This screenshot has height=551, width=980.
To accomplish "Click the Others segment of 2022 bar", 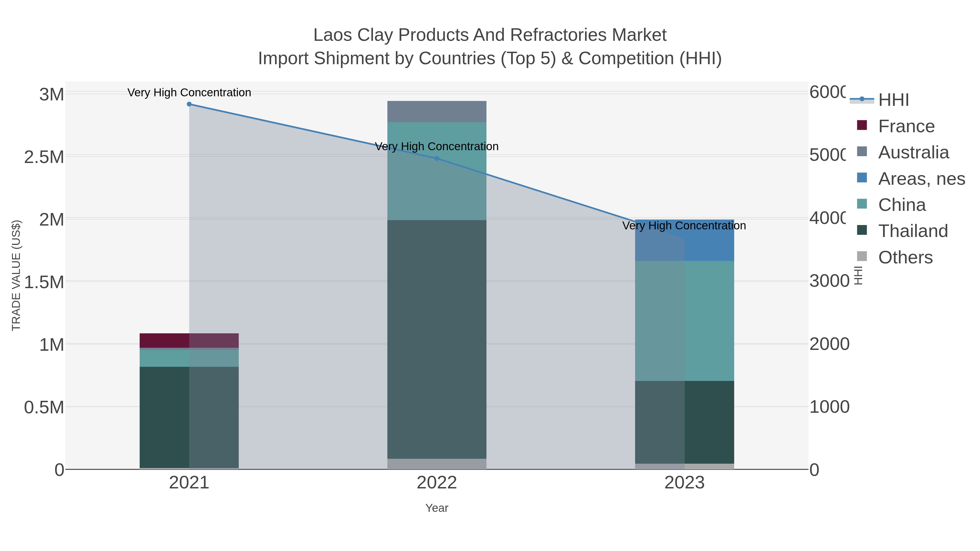I will coord(437,464).
